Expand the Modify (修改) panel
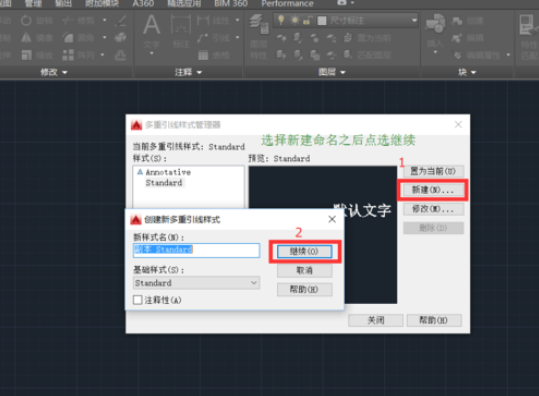The image size is (539, 396). click(54, 72)
